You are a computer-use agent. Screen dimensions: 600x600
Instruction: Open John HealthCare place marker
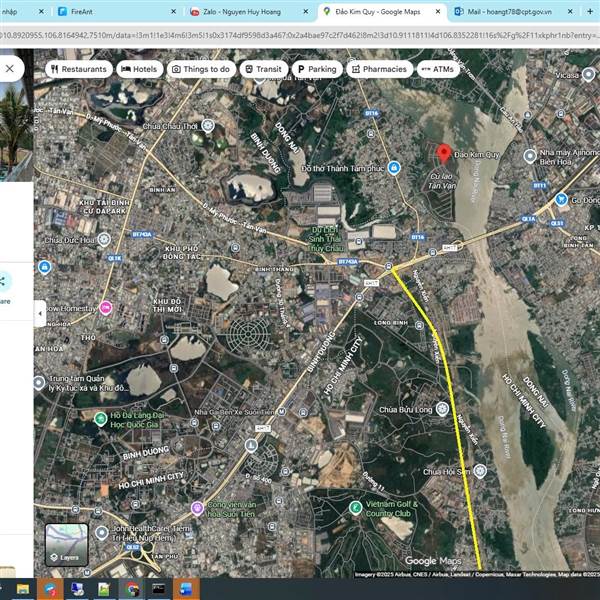tap(101, 533)
